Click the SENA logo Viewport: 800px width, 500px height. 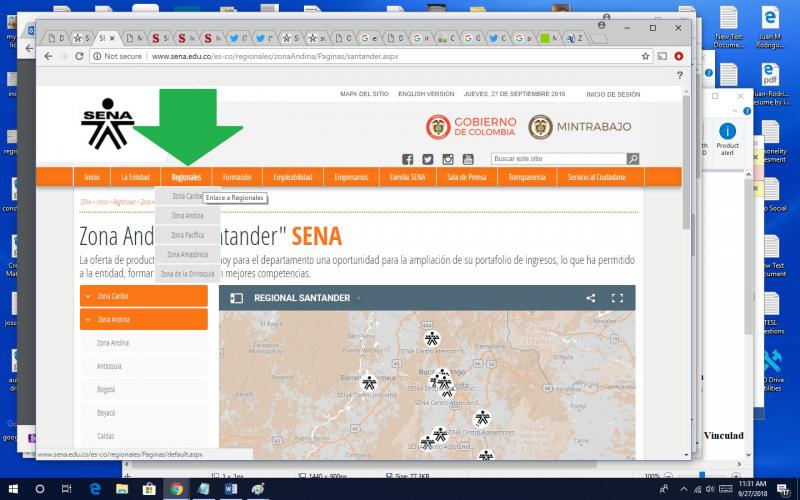point(108,124)
